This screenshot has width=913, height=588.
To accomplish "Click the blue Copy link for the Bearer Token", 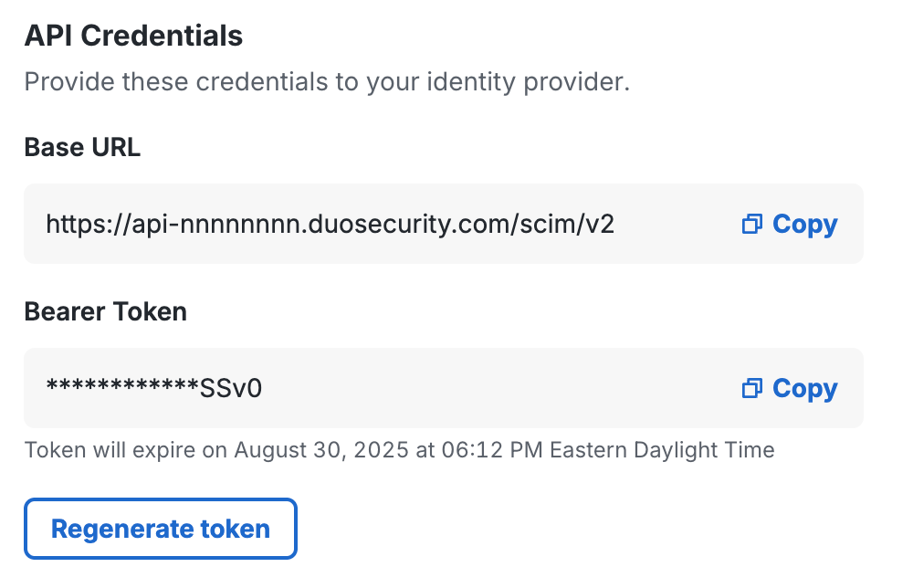I will (804, 388).
